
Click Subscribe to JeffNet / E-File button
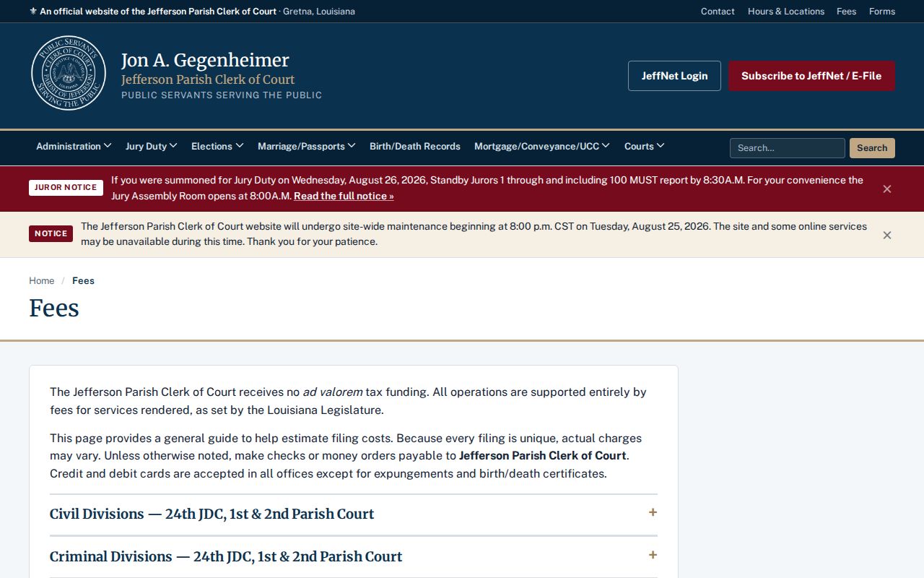point(811,76)
